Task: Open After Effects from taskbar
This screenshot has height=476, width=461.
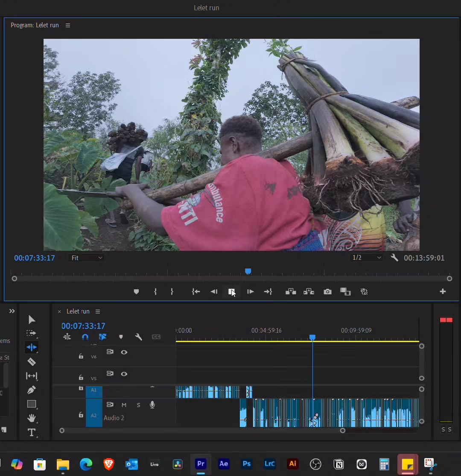Action: [x=224, y=464]
